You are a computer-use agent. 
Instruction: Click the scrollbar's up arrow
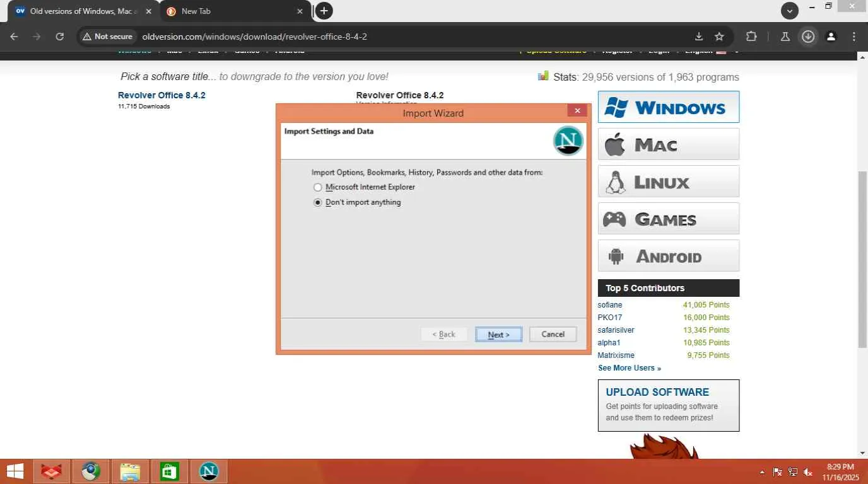pos(862,57)
